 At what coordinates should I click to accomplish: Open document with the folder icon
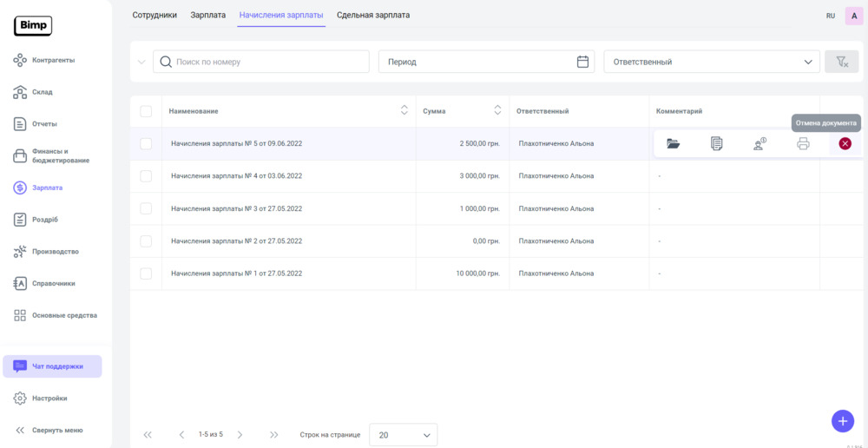673,144
